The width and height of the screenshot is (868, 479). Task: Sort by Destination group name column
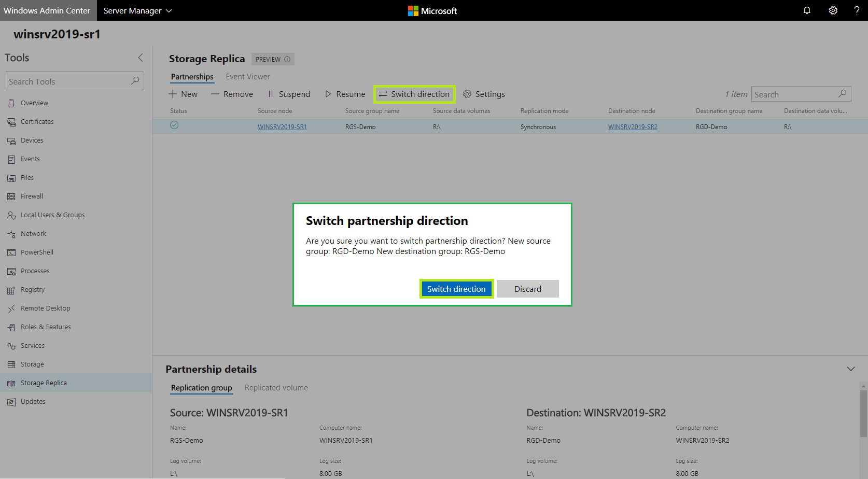click(x=729, y=111)
